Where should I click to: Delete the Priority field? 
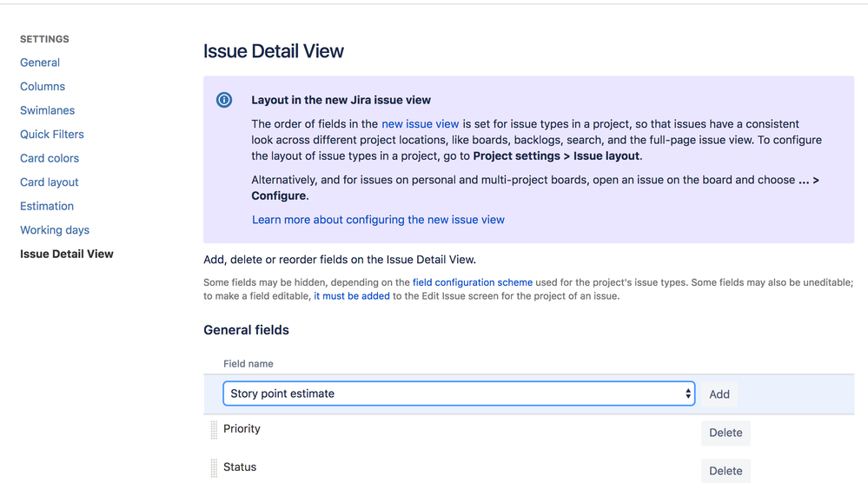coord(726,433)
